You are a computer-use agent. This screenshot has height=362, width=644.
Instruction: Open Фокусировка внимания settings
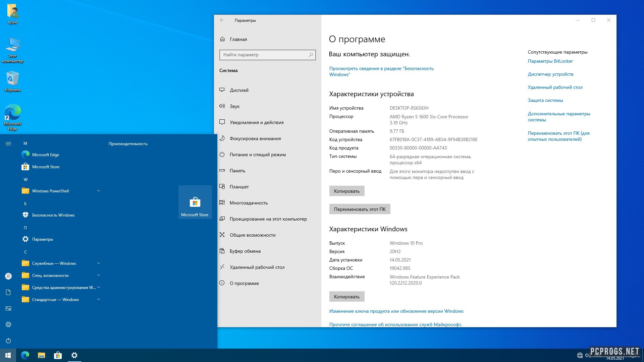click(268, 138)
